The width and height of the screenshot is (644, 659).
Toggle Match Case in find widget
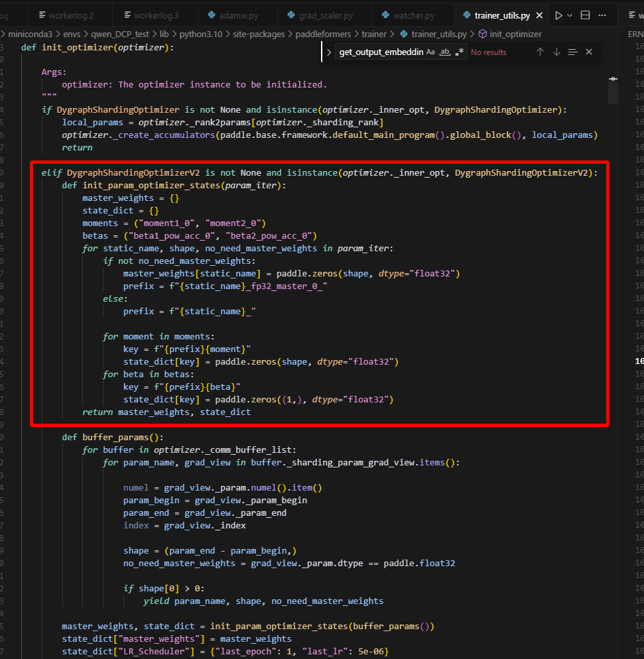[x=430, y=52]
